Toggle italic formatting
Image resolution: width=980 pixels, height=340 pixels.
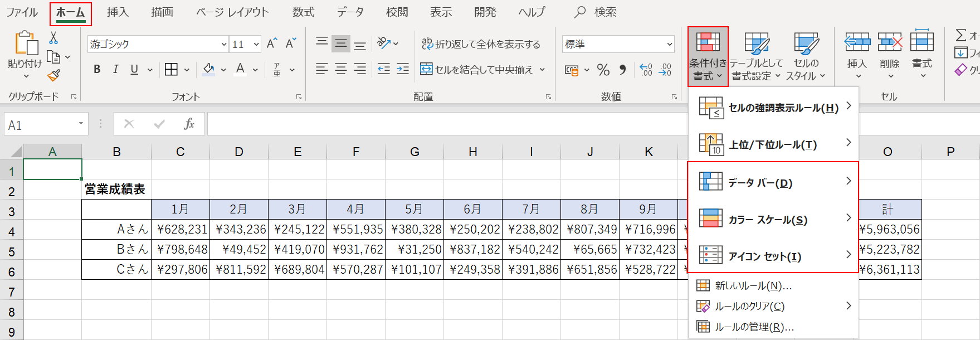[115, 69]
